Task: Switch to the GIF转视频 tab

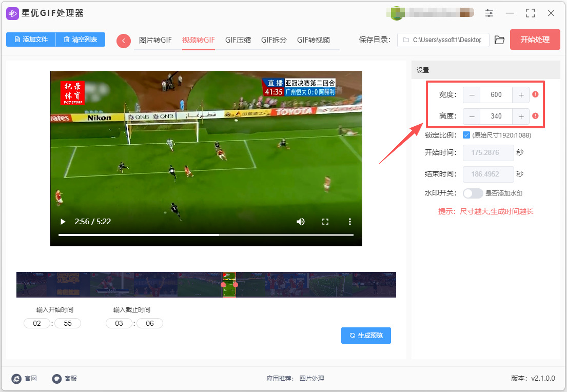Action: [314, 40]
